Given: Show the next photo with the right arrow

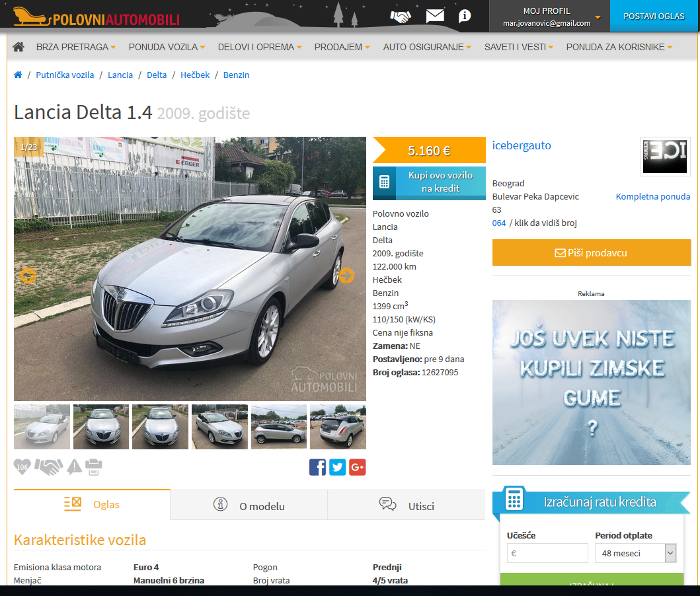Looking at the screenshot, I should [x=346, y=276].
